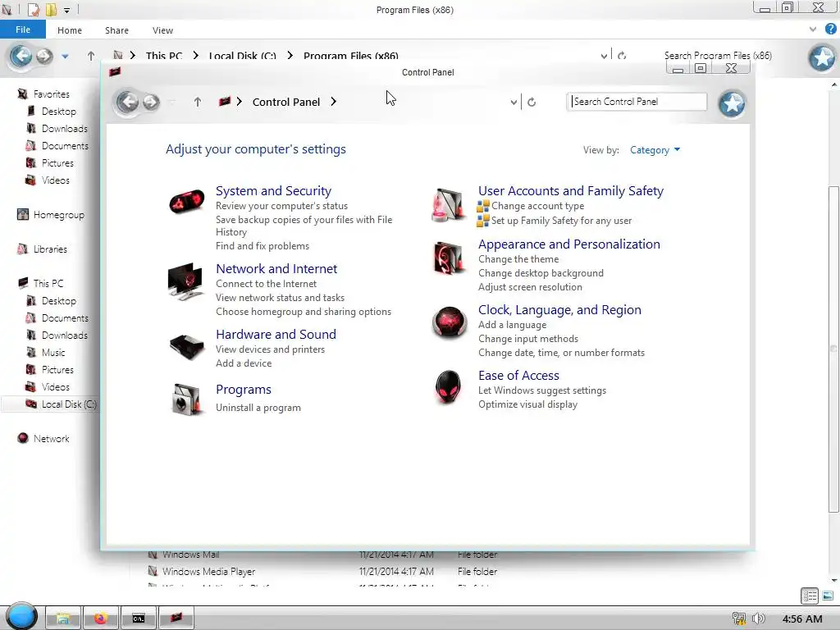The image size is (840, 630).
Task: Open Explorer help question mark icon
Action: pos(830,30)
